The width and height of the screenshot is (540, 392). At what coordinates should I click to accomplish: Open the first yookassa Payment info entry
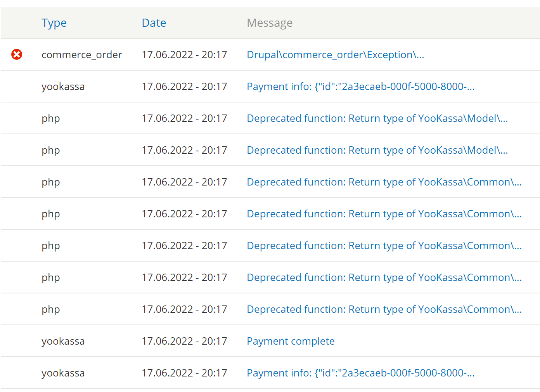tap(360, 86)
